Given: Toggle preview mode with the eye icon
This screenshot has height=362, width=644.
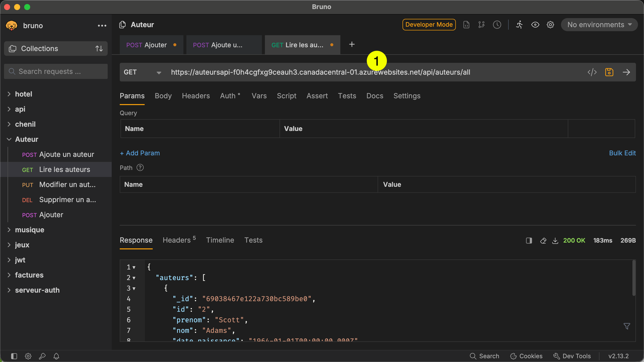Looking at the screenshot, I should 535,25.
